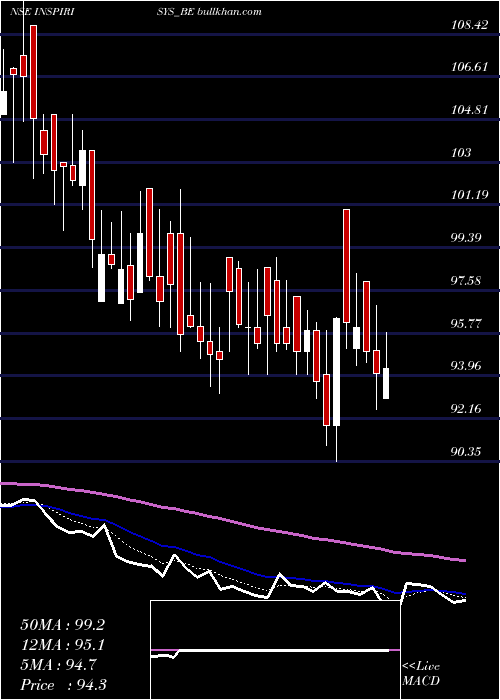The height and width of the screenshot is (700, 500).
Task: Click the 108.42 price axis label
Action: [469, 25]
